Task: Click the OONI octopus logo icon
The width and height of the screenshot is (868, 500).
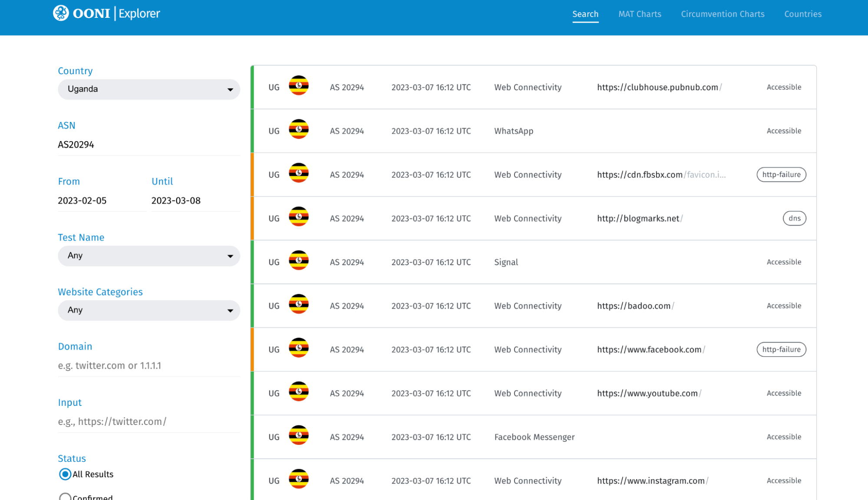Action: point(61,13)
